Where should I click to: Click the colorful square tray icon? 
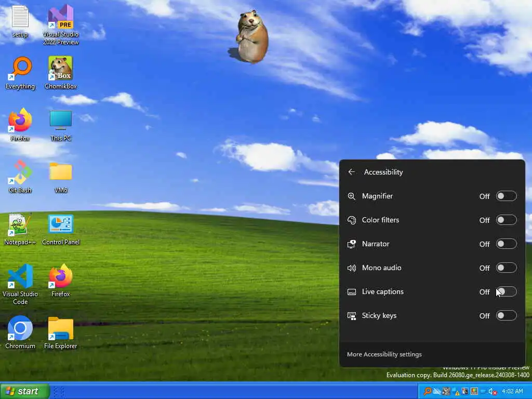[474, 392]
